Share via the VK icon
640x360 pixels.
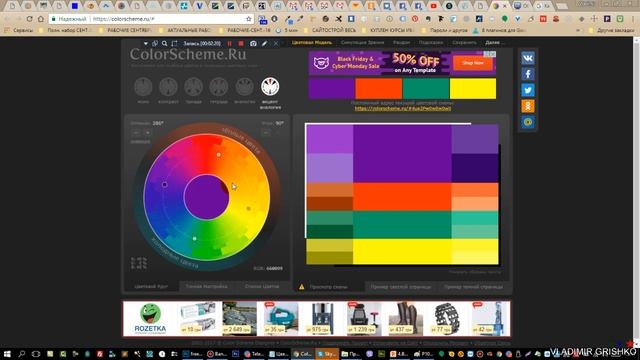click(x=527, y=58)
